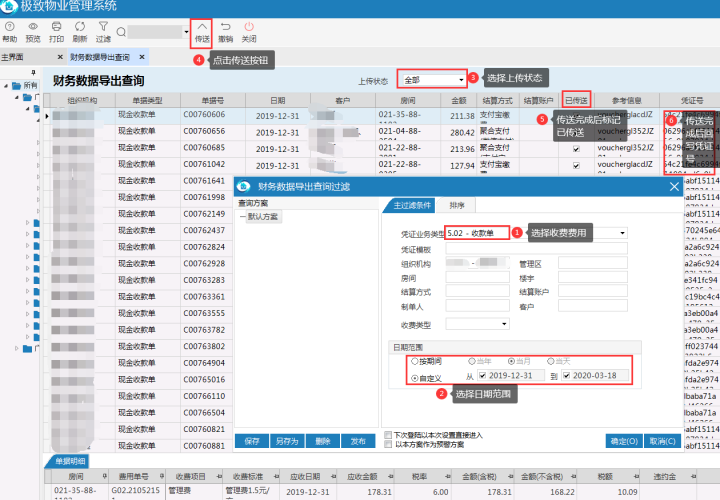720x500 pixels.
Task: Click the pin icon on 税额 column
Action: point(636,476)
